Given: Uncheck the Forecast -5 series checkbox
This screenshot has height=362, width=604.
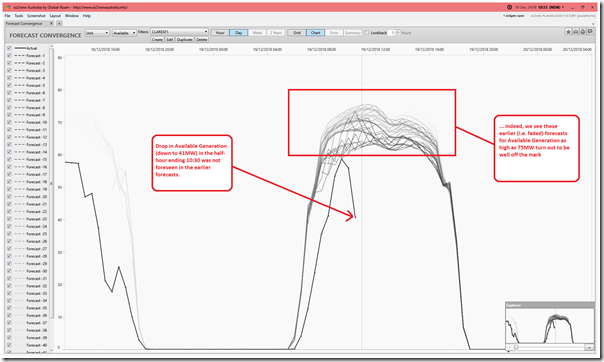Looking at the screenshot, I should 9,85.
